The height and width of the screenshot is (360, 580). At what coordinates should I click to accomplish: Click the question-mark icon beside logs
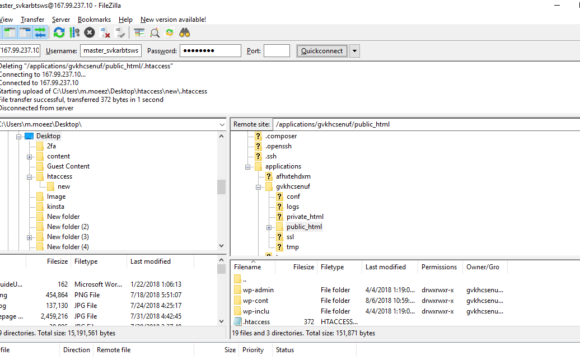[280, 206]
